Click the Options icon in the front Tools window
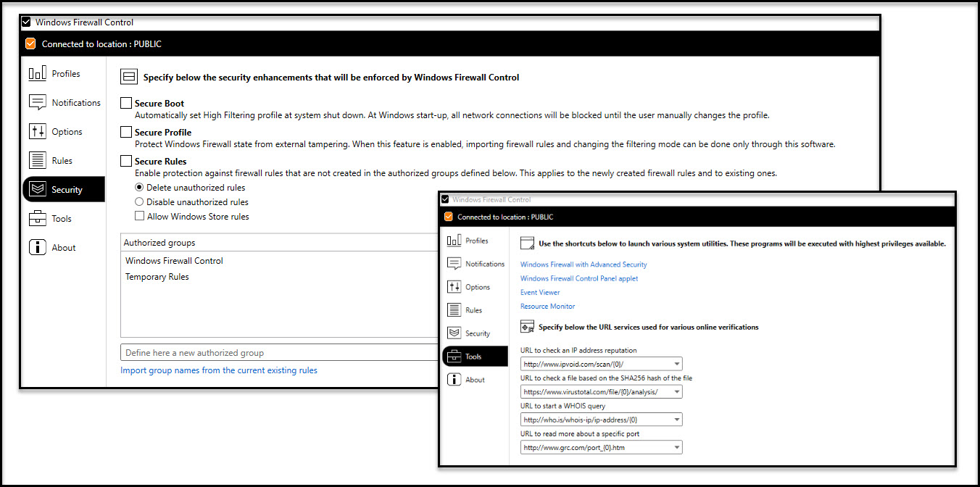Viewport: 980px width, 487px height. coord(454,287)
